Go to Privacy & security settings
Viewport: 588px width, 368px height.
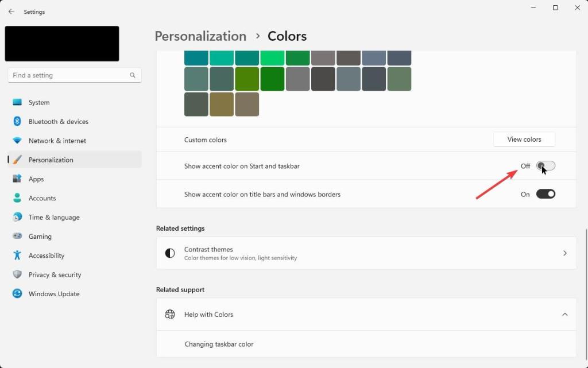point(55,275)
